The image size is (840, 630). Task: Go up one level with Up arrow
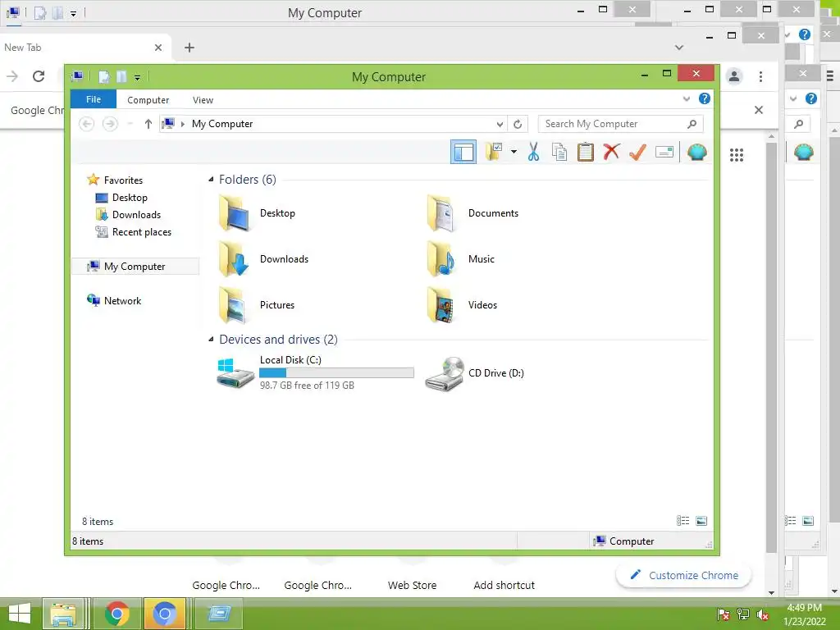(148, 125)
